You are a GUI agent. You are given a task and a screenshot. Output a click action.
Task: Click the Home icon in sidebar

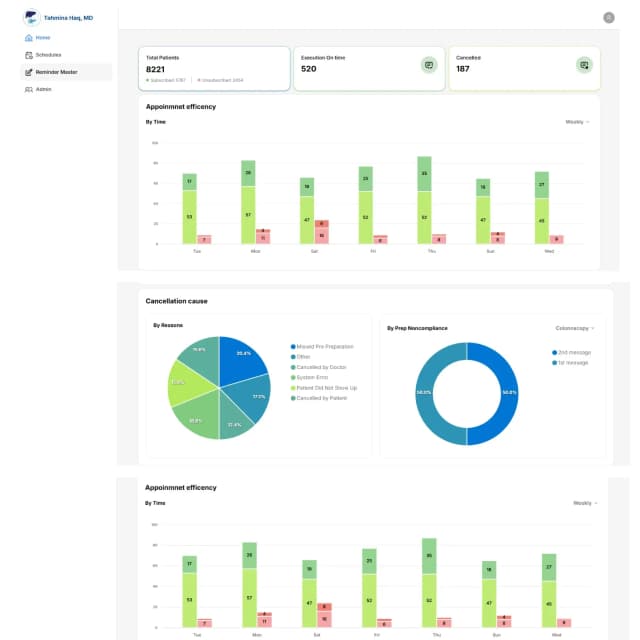28,38
